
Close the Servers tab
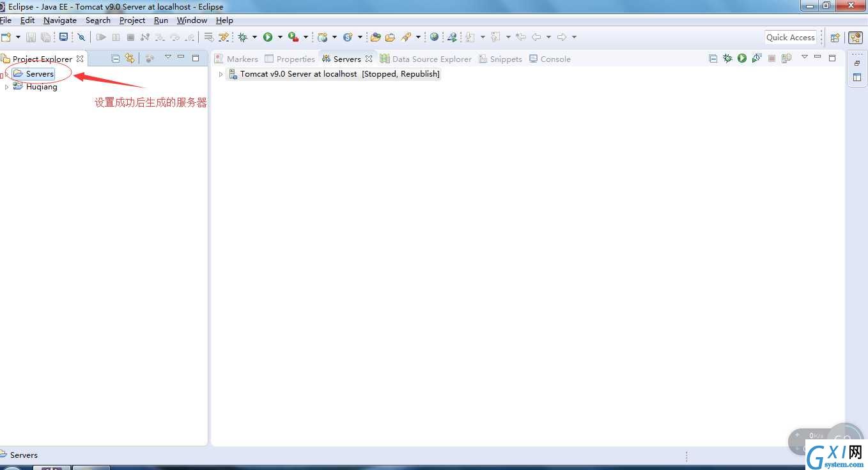tap(369, 59)
